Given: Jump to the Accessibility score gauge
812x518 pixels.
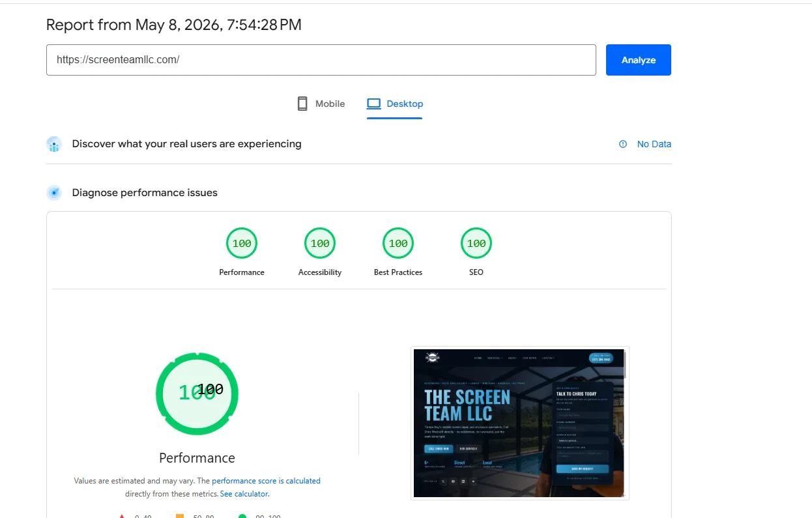Looking at the screenshot, I should pyautogui.click(x=320, y=244).
